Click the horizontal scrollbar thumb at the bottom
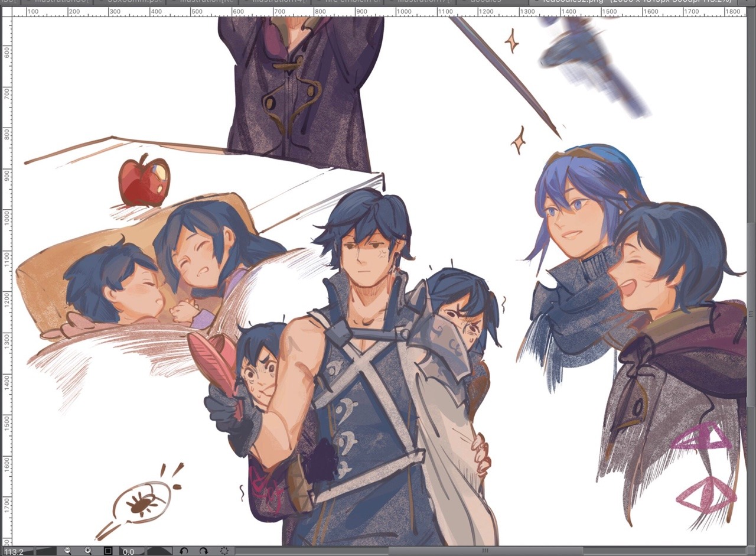 (484, 551)
